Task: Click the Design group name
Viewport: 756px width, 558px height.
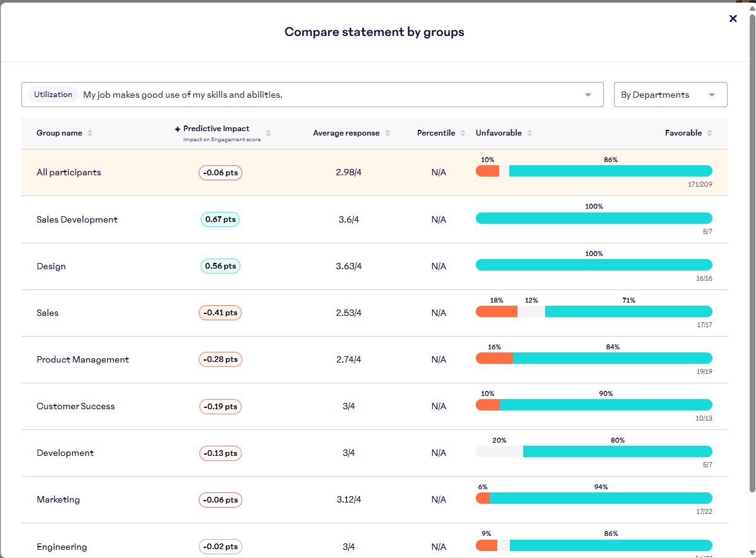Action: pos(51,266)
